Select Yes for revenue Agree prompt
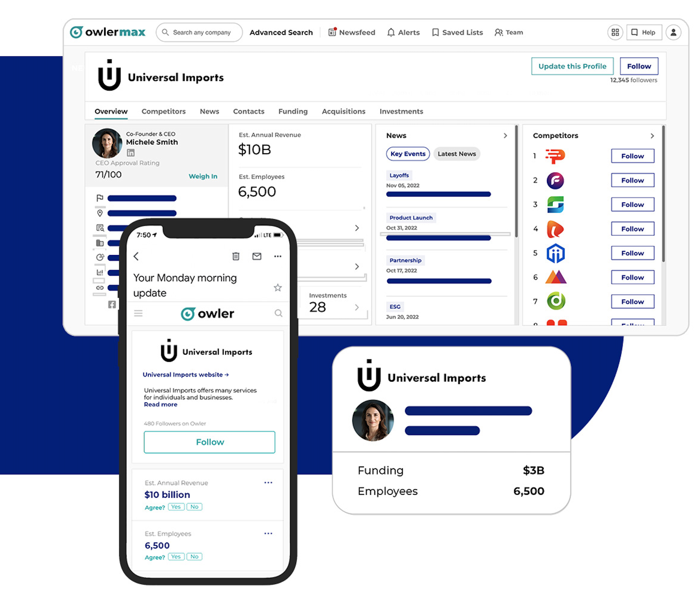Viewport: 700px width, 595px height. [x=176, y=507]
